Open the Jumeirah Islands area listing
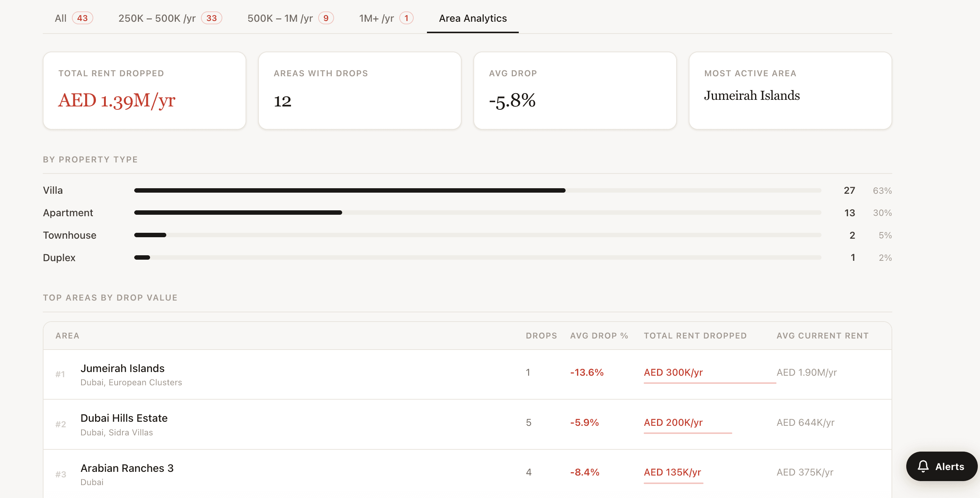The width and height of the screenshot is (980, 498). 122,368
